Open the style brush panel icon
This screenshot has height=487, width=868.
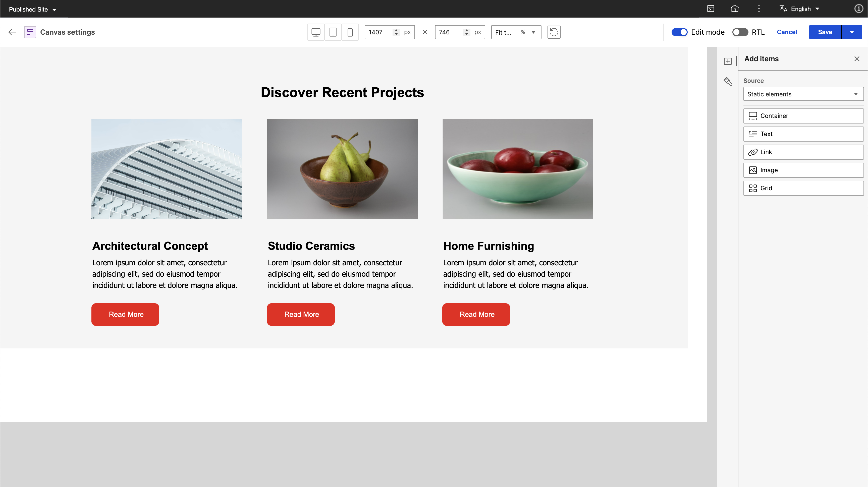(x=728, y=82)
